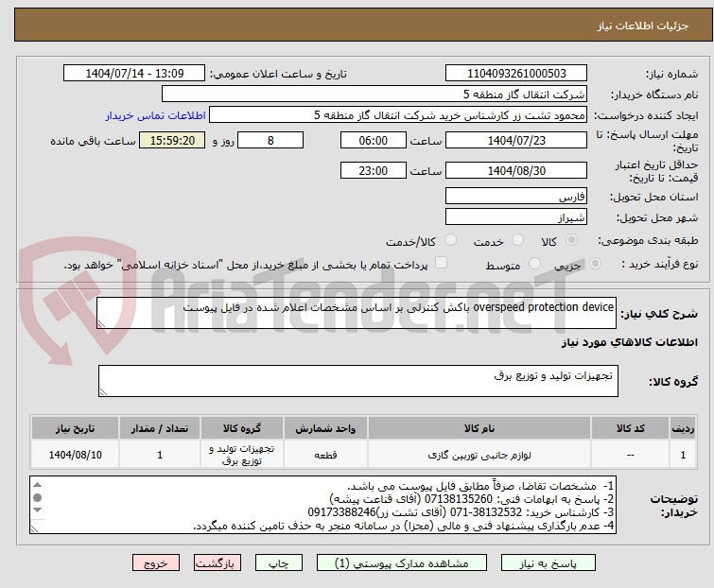Viewport: 714px width, 588px height.
Task: Click the general description text area
Action: point(357,313)
